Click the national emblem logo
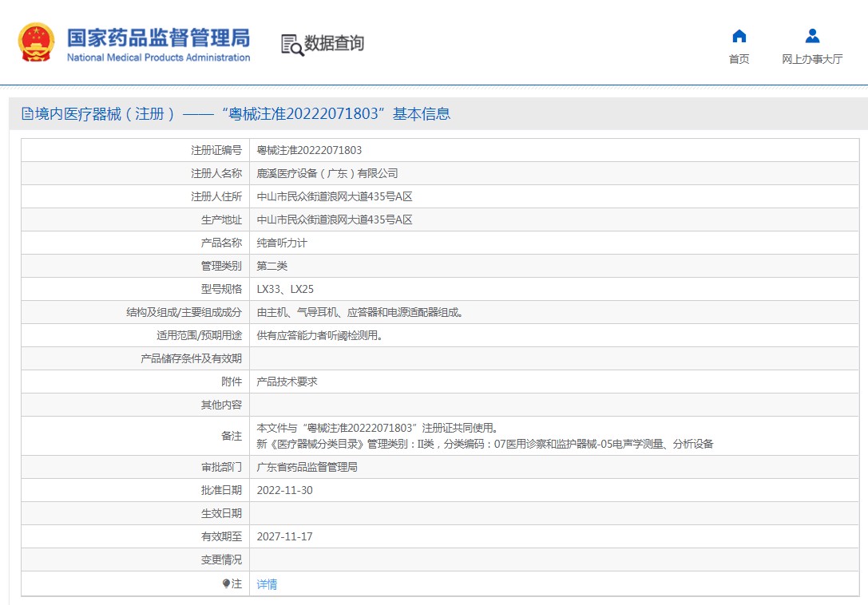The image size is (868, 605). 37,43
